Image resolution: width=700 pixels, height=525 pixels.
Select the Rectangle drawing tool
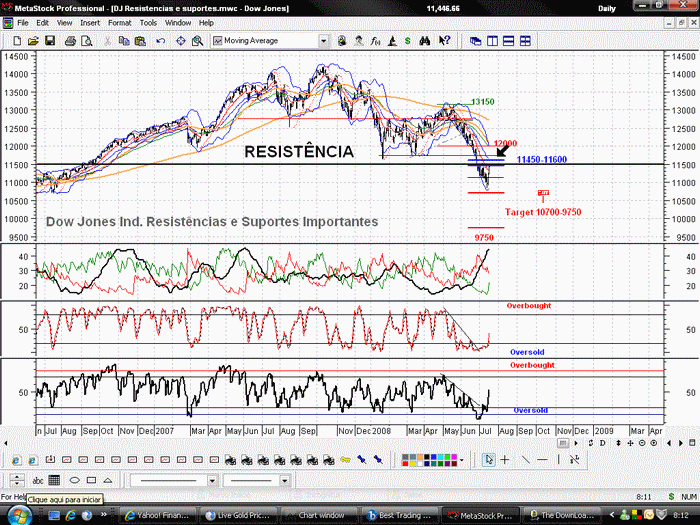[x=92, y=480]
